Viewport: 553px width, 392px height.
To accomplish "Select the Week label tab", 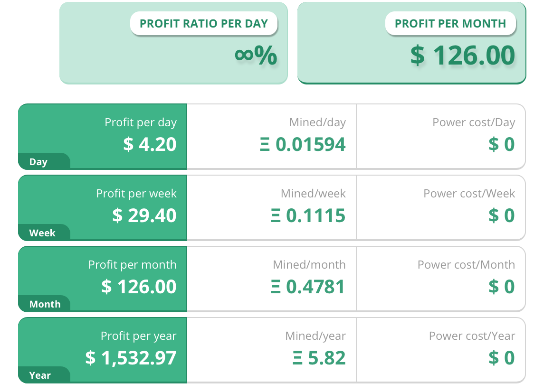I will (x=42, y=233).
